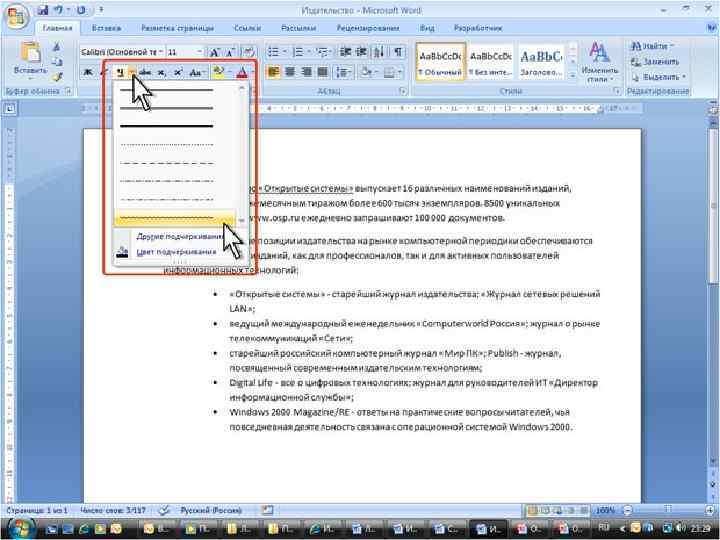This screenshot has height=540, width=720.
Task: Toggle the ruler button above the vertical scrollbar
Action: [713, 109]
